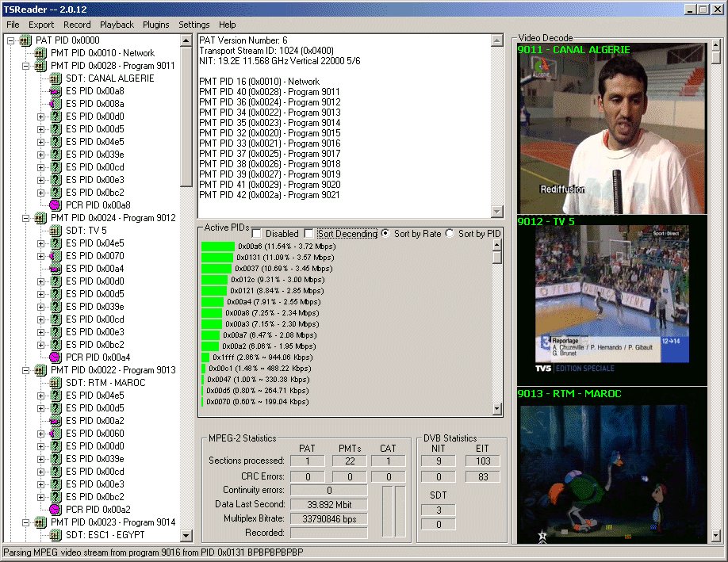Image resolution: width=728 pixels, height=562 pixels.
Task: Click the unknown-stream icon for ES PID 0x039e under Program 9013
Action: click(55, 459)
